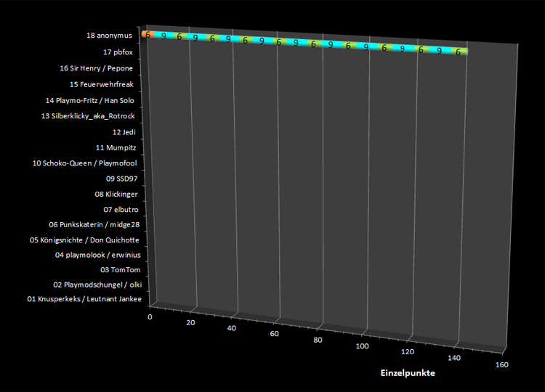The width and height of the screenshot is (545, 392).
Task: Click the '18 anonymus' category label
Action: (109, 35)
